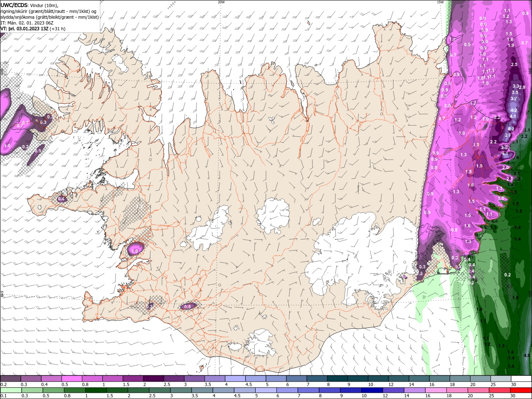Click the '3.3' precipitation value on the map
This screenshot has height=399, width=532.
tap(516, 86)
